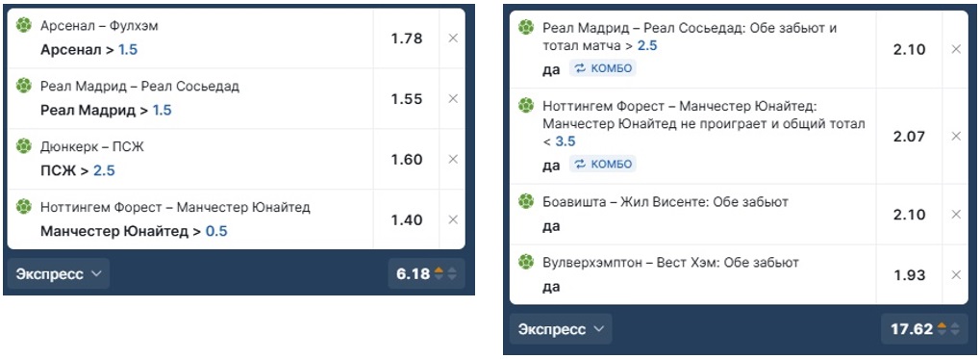Click the football icon next to Вулверхэмптон – Вест Хэм
The width and height of the screenshot is (980, 359).
[x=526, y=262]
